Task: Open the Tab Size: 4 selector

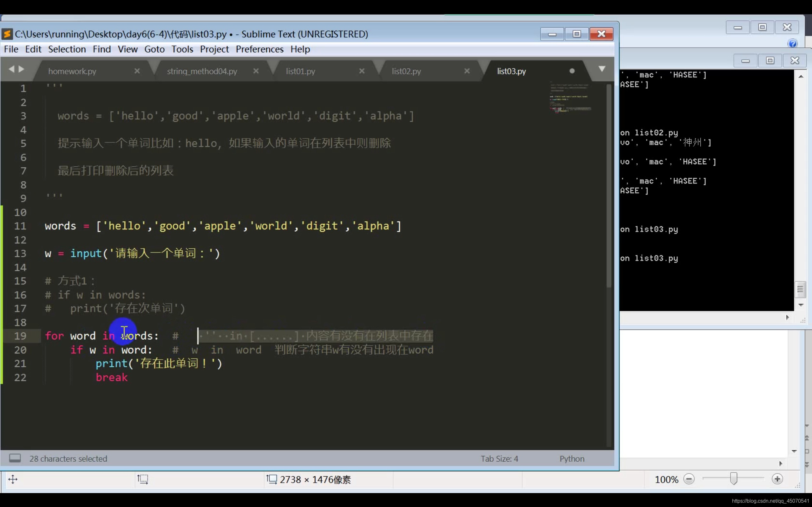Action: click(x=499, y=459)
